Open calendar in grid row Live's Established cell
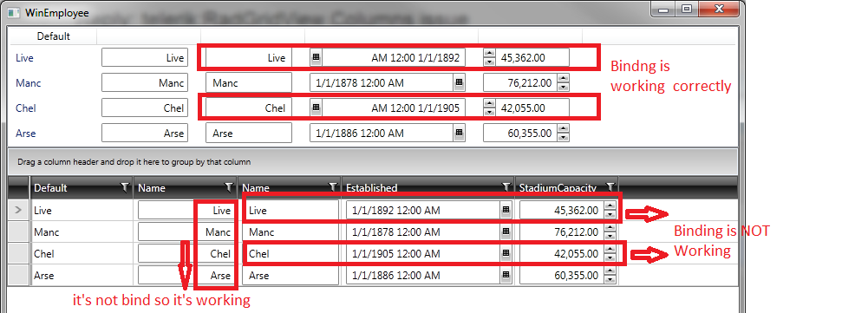 point(506,211)
